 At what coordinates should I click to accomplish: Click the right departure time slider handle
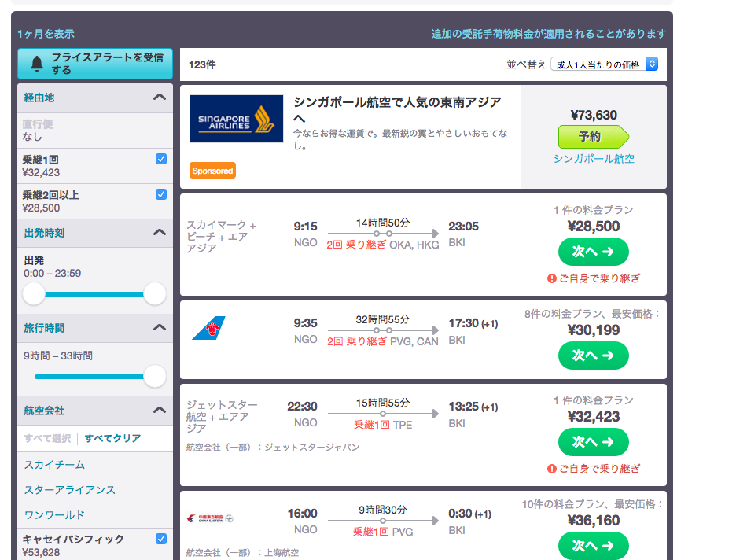pyautogui.click(x=155, y=294)
